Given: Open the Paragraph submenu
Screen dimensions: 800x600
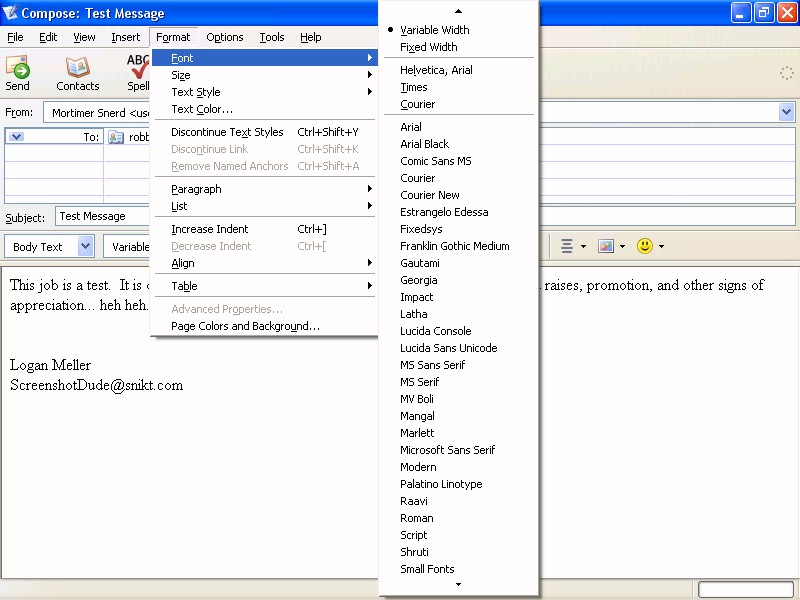Looking at the screenshot, I should [265, 189].
